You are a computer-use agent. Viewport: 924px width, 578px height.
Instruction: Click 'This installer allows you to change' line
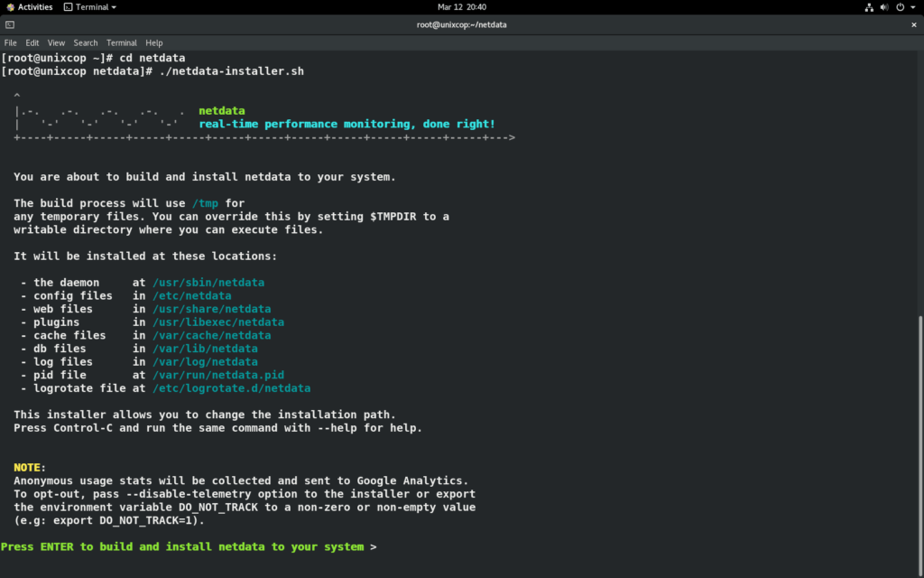205,415
